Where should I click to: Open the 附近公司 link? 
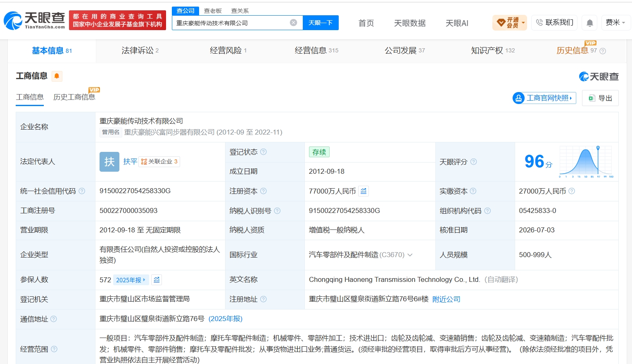[446, 299]
